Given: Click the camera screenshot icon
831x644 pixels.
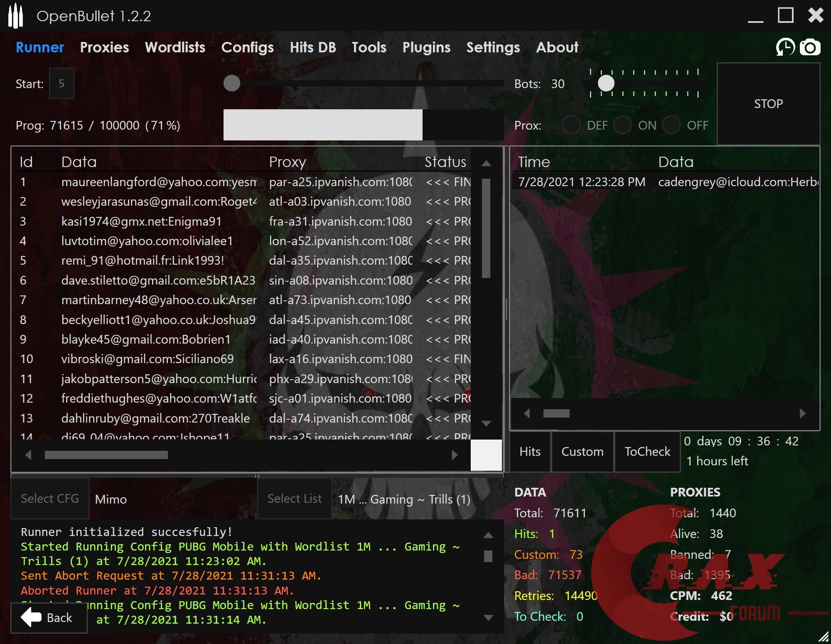Looking at the screenshot, I should pos(810,47).
